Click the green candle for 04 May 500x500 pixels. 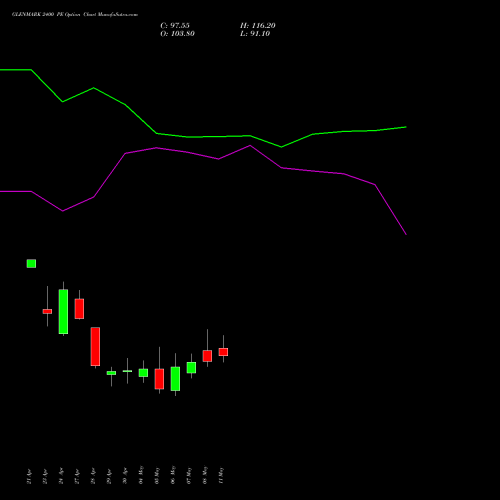tap(143, 373)
